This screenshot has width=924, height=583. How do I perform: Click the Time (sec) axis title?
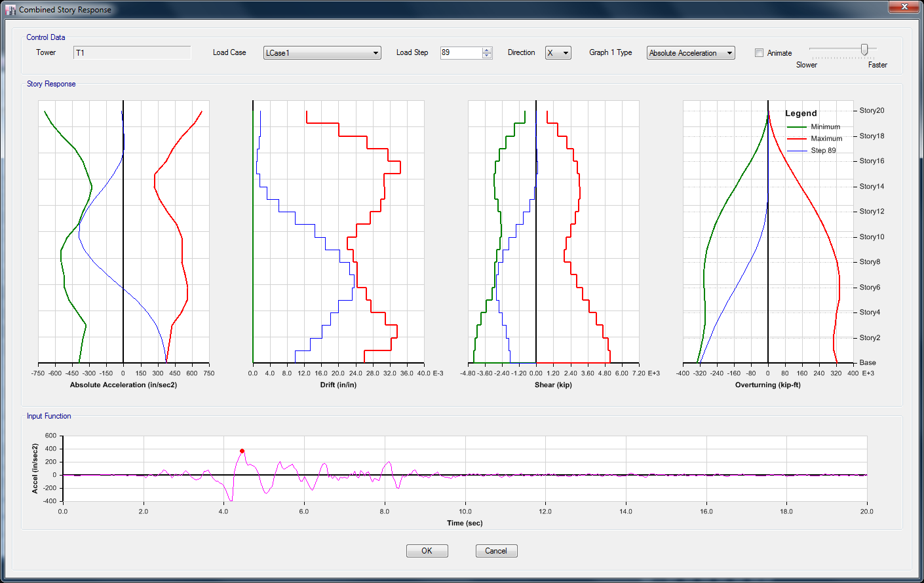(465, 523)
